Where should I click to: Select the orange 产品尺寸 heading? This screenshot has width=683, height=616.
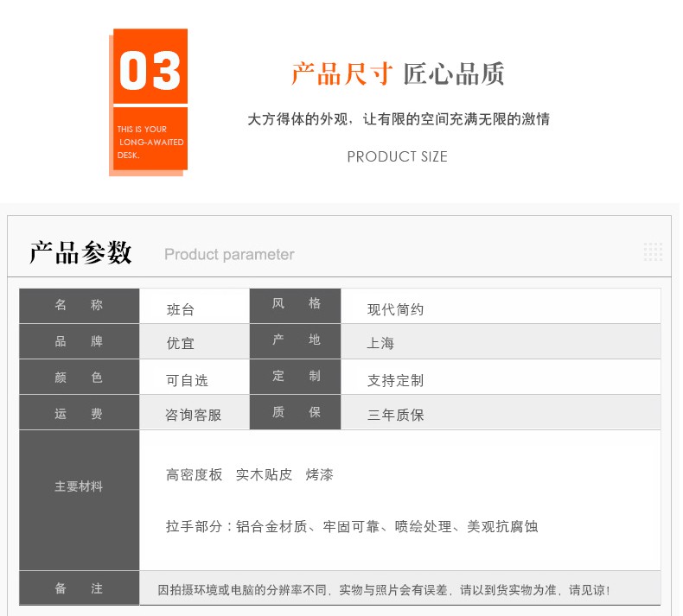[x=342, y=74]
